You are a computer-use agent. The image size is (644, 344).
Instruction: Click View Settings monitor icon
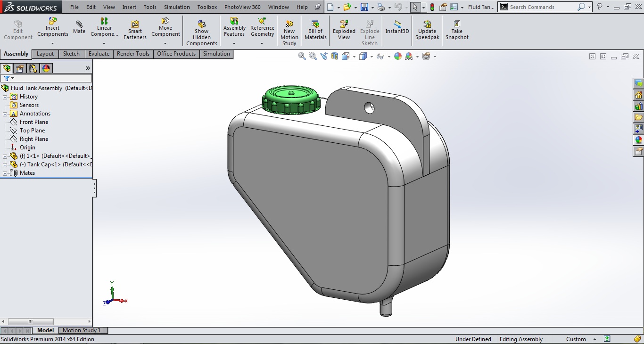pos(426,56)
